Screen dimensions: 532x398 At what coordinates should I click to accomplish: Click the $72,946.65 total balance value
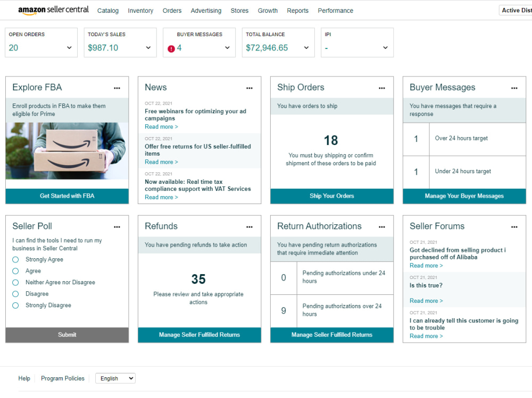(267, 48)
